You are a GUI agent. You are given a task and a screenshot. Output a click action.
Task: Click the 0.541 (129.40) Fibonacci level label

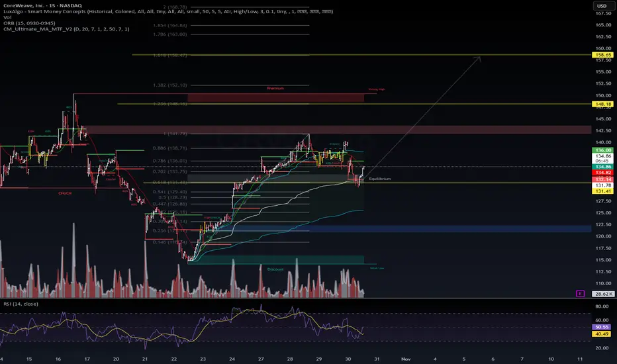(170, 192)
